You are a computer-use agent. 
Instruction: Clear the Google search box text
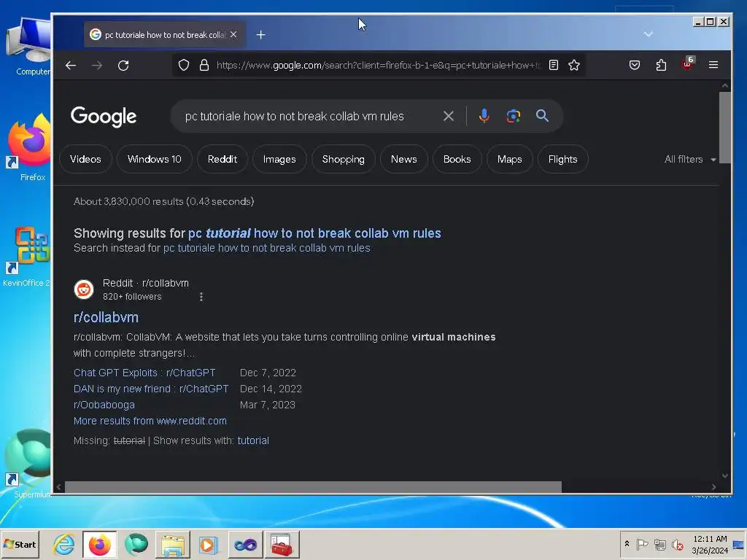(x=449, y=116)
